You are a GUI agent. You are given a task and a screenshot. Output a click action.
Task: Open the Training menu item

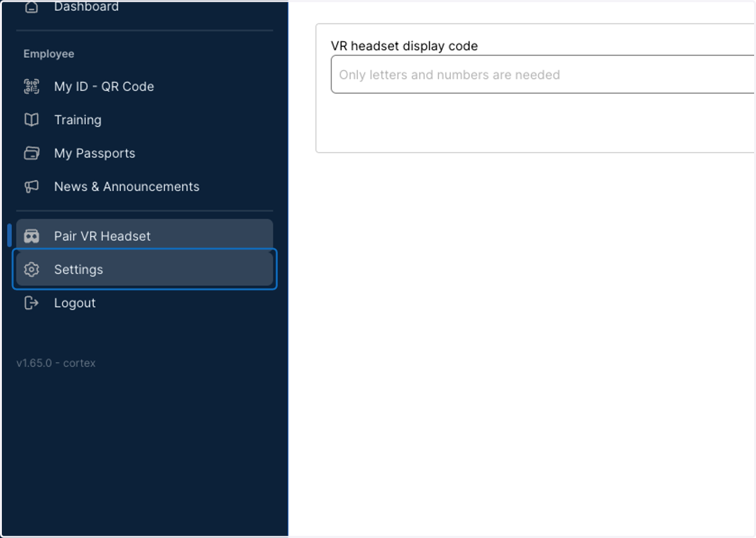tap(145, 120)
